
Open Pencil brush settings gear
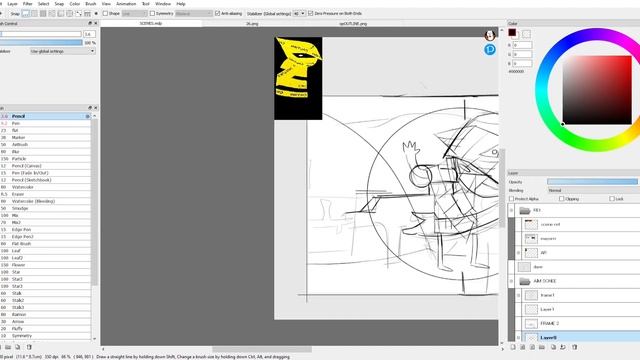[87, 116]
